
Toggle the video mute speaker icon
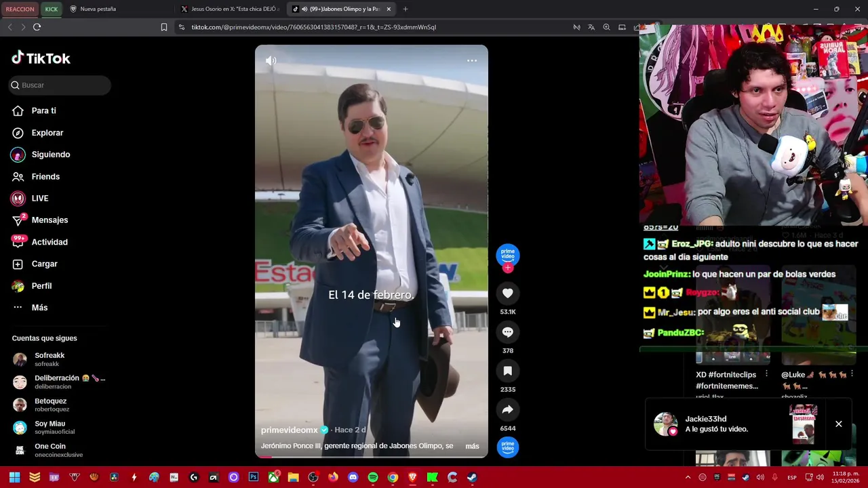[271, 61]
